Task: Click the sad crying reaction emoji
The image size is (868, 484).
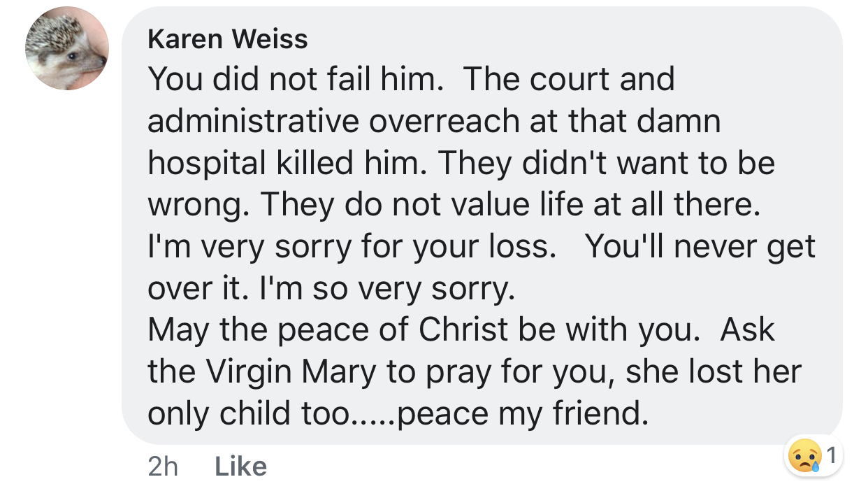Action: click(x=804, y=456)
